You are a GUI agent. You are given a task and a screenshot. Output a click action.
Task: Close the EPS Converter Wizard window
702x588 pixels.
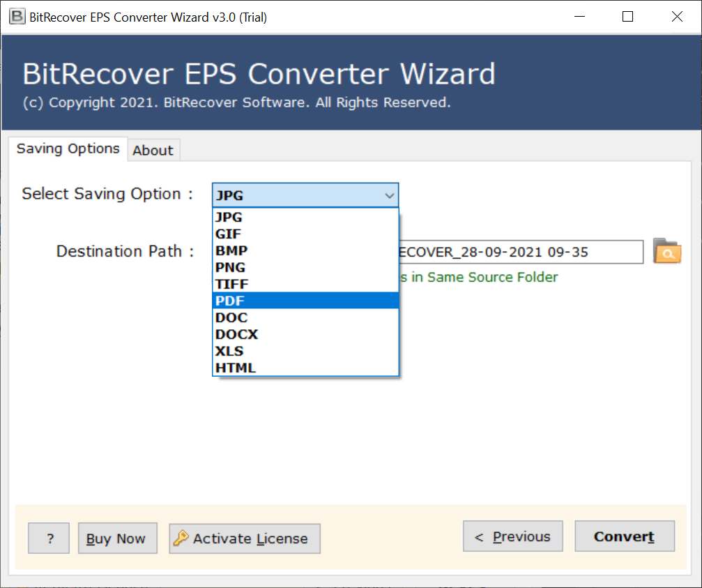[x=677, y=17]
